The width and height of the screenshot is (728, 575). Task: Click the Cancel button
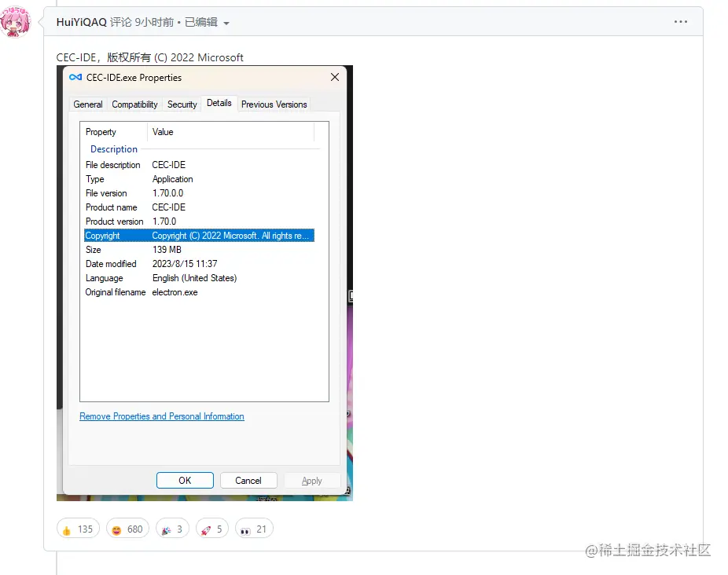pyautogui.click(x=248, y=480)
